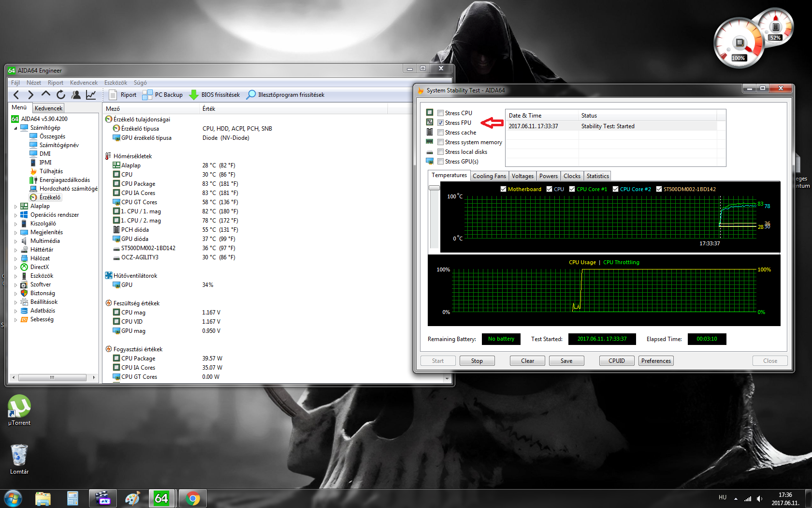Expand the Megjelenítés tree node
Viewport: 812px width, 508px height.
(x=15, y=233)
